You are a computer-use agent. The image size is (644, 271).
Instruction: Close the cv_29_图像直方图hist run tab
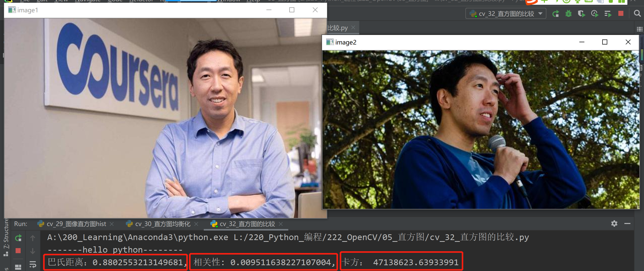[112, 224]
